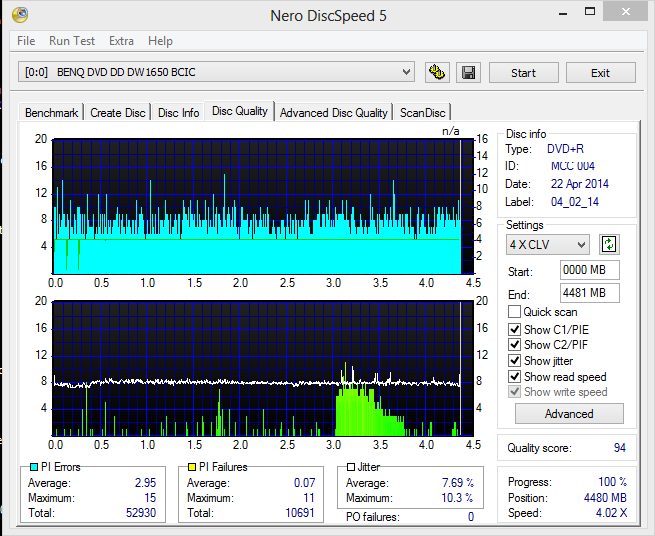Click PI Failures total 10691
655x536 pixels.
(300, 513)
